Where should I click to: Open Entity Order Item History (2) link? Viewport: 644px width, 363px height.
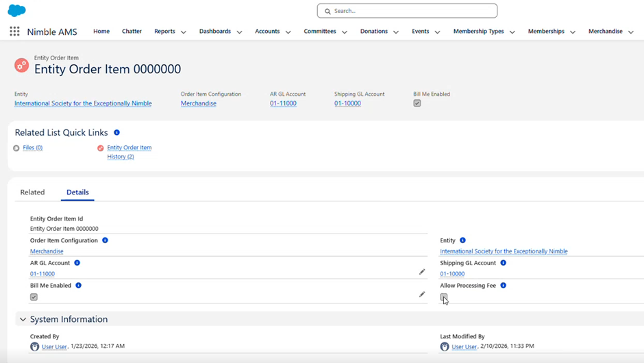129,152
